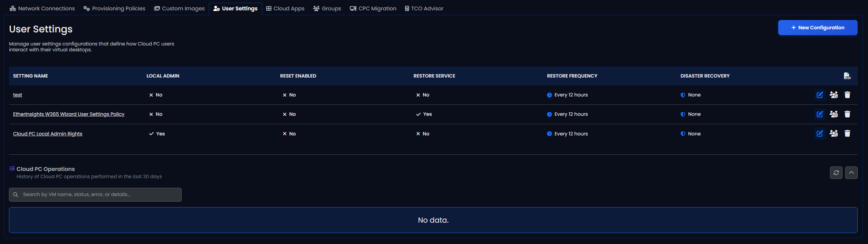This screenshot has height=244, width=868.
Task: Click the Local Admin column header
Action: [163, 76]
